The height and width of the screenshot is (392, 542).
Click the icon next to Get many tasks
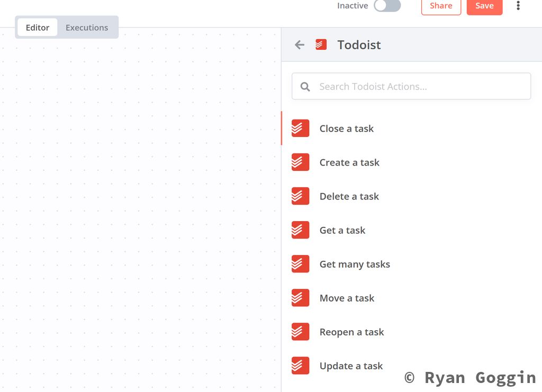pos(300,264)
